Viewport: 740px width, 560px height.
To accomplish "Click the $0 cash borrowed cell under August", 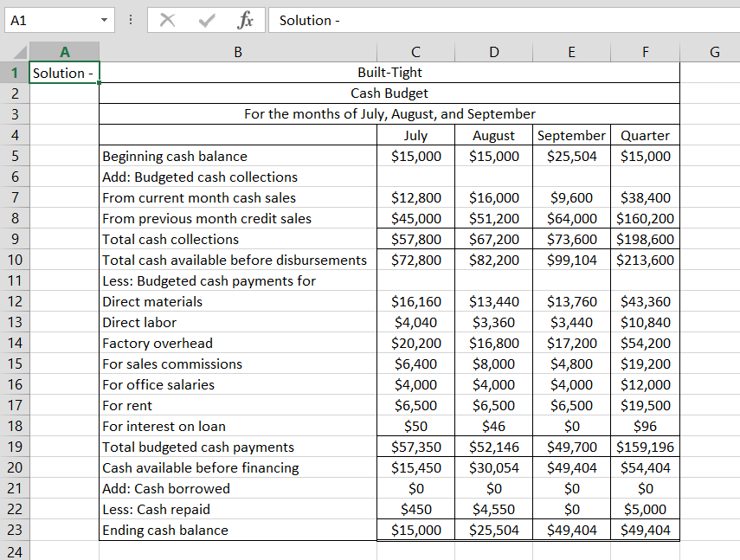I will tap(493, 488).
